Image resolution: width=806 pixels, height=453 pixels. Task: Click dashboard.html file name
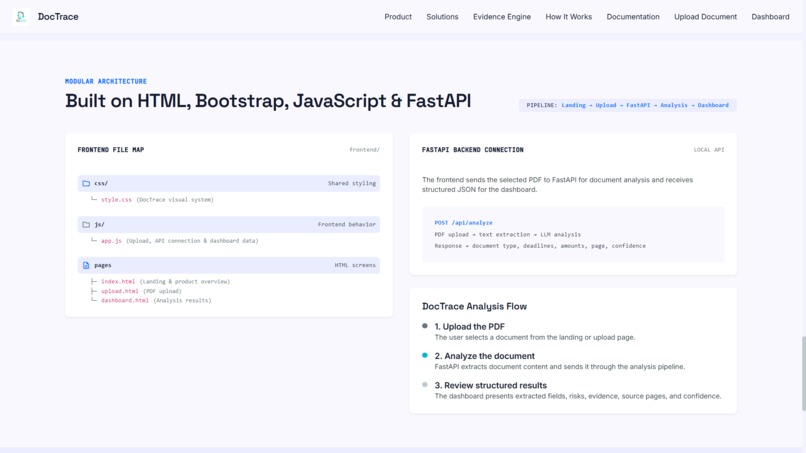pos(124,300)
